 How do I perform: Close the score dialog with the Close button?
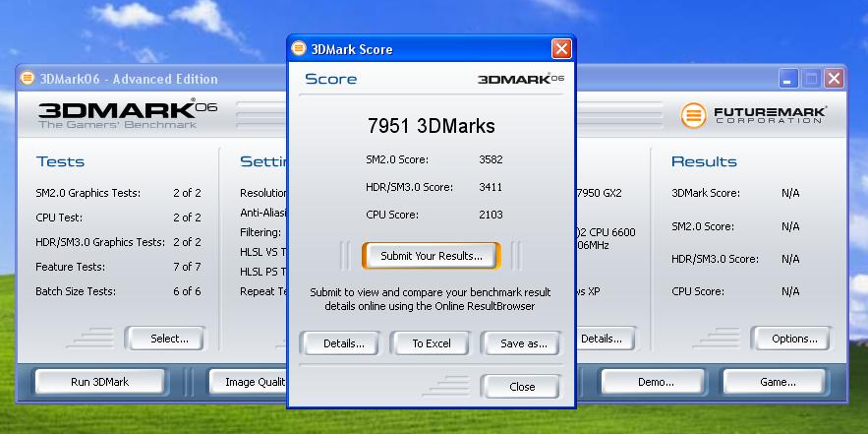520,387
